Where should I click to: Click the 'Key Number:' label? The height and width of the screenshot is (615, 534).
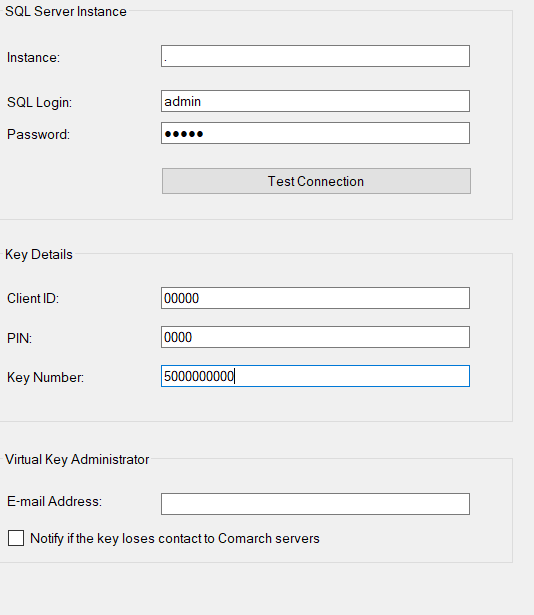(46, 377)
